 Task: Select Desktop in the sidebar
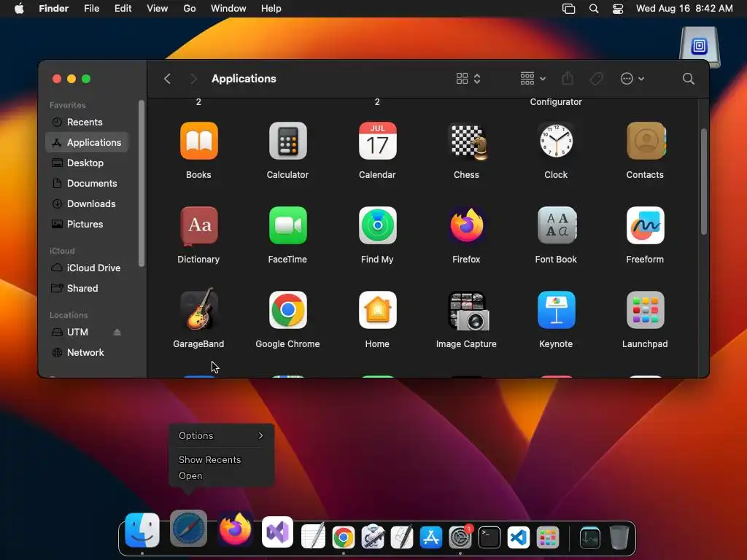point(87,163)
